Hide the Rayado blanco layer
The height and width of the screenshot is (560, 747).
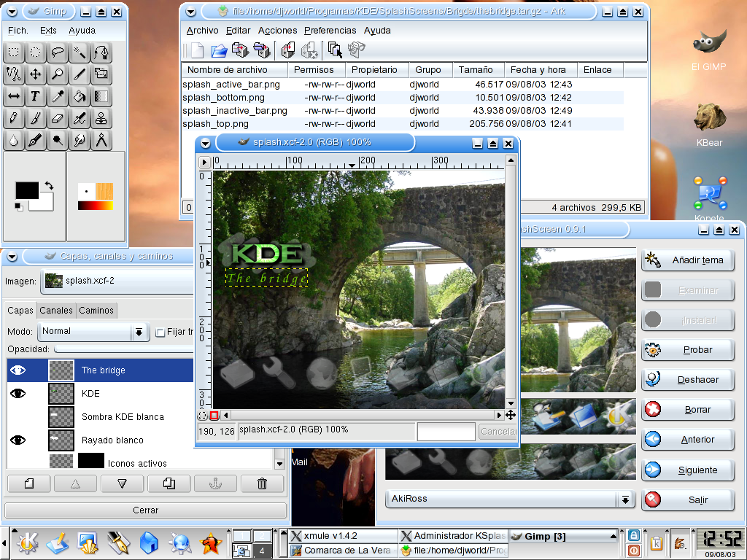click(18, 440)
